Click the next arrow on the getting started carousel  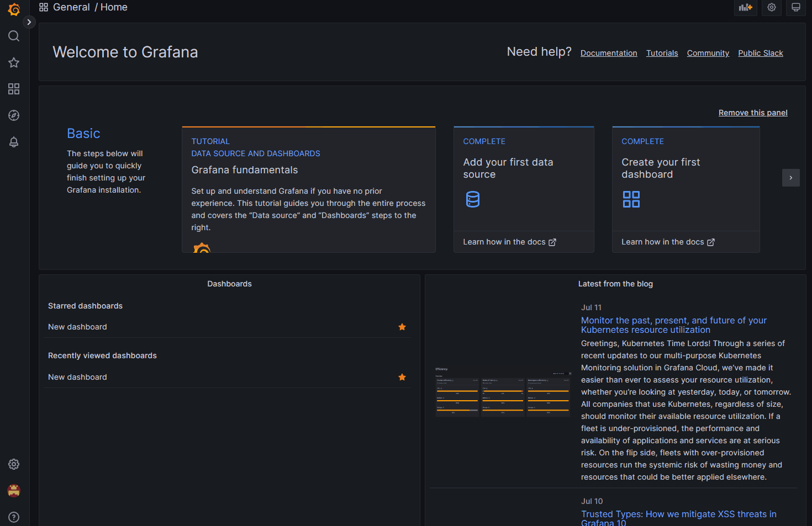coord(791,178)
